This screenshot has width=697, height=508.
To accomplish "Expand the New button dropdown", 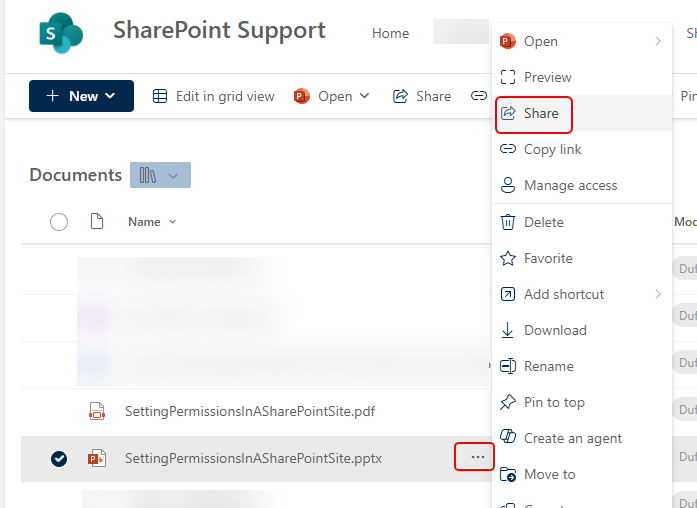I will coord(110,96).
